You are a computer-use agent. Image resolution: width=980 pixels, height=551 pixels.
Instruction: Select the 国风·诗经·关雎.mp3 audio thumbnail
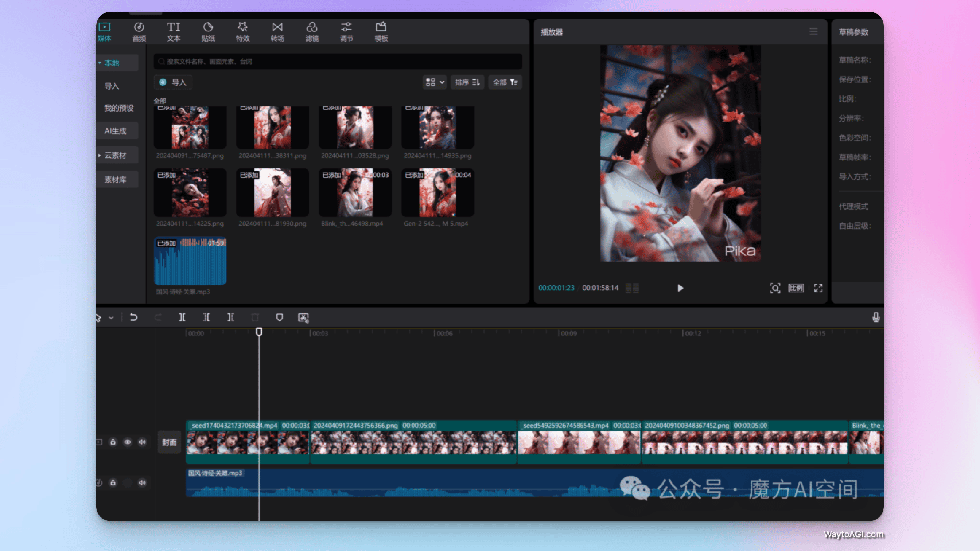coord(190,261)
